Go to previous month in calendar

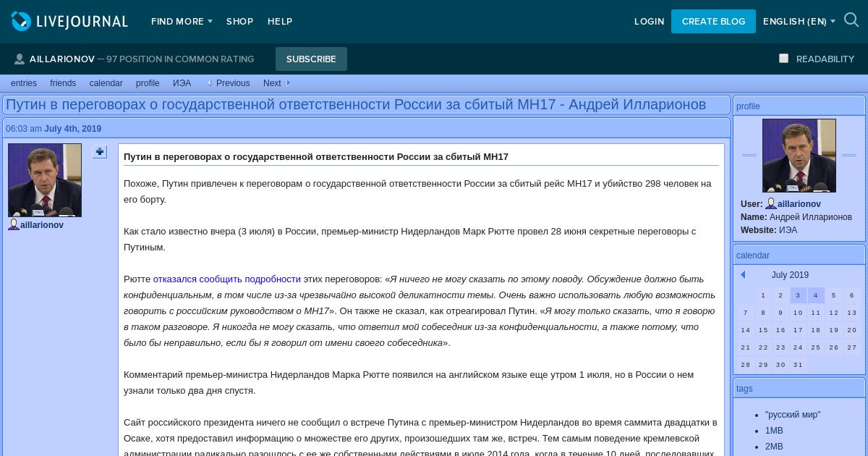tap(743, 275)
